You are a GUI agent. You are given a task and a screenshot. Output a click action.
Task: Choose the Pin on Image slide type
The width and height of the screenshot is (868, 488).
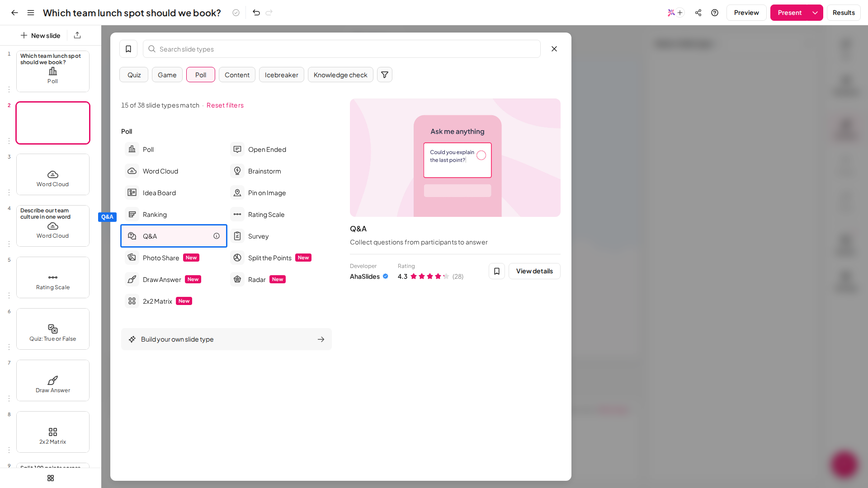[x=279, y=192]
